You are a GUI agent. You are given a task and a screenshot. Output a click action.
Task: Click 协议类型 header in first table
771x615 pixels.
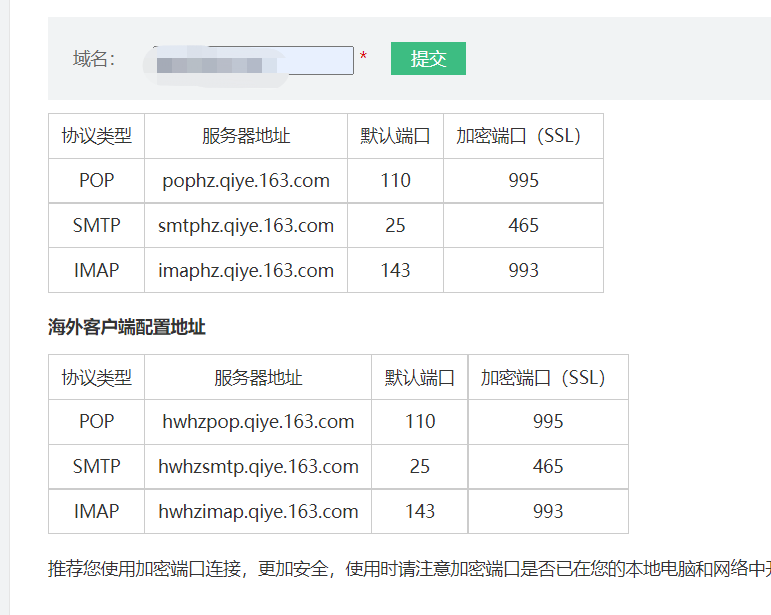96,136
